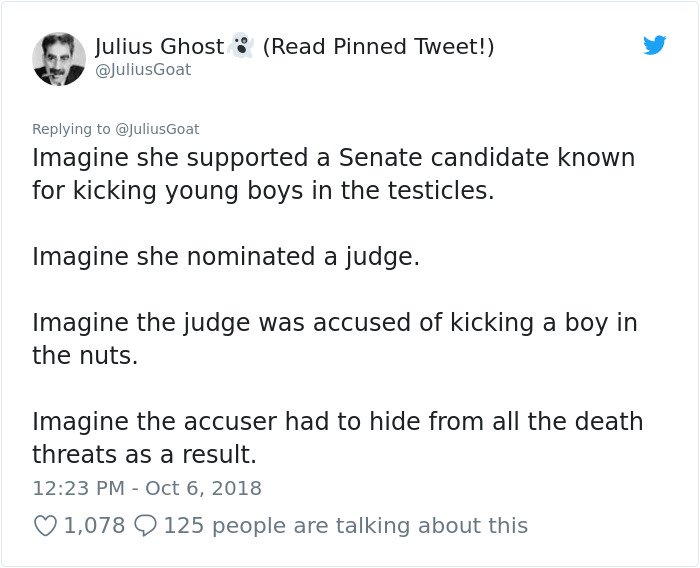The height and width of the screenshot is (568, 700).
Task: Click "Imagine she nominated a judge." line
Action: coord(226,256)
